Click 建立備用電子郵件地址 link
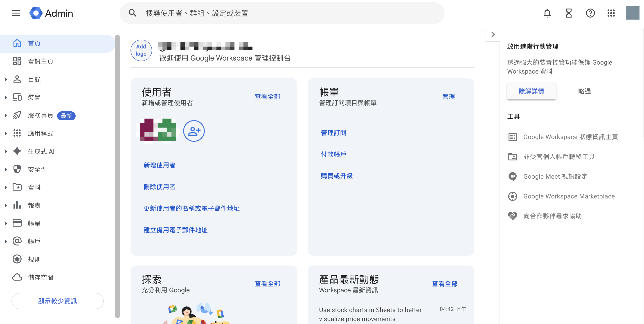 pyautogui.click(x=176, y=230)
